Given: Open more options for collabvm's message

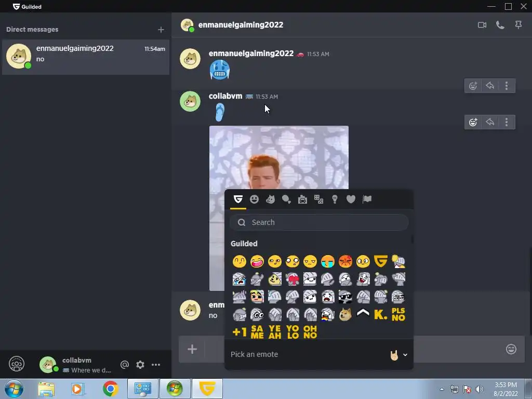Looking at the screenshot, I should (x=507, y=122).
